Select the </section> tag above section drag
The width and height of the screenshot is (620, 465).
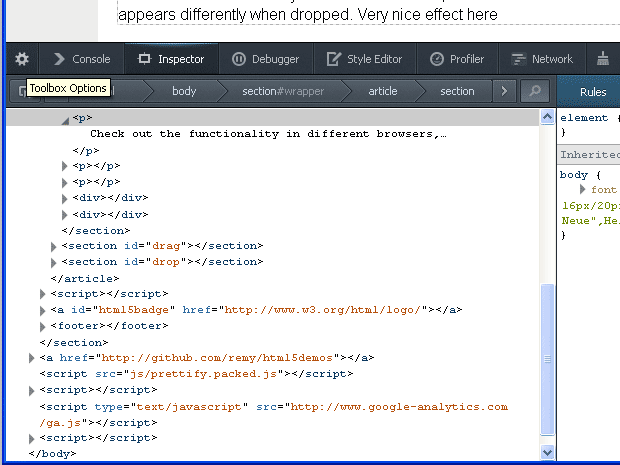pos(96,231)
